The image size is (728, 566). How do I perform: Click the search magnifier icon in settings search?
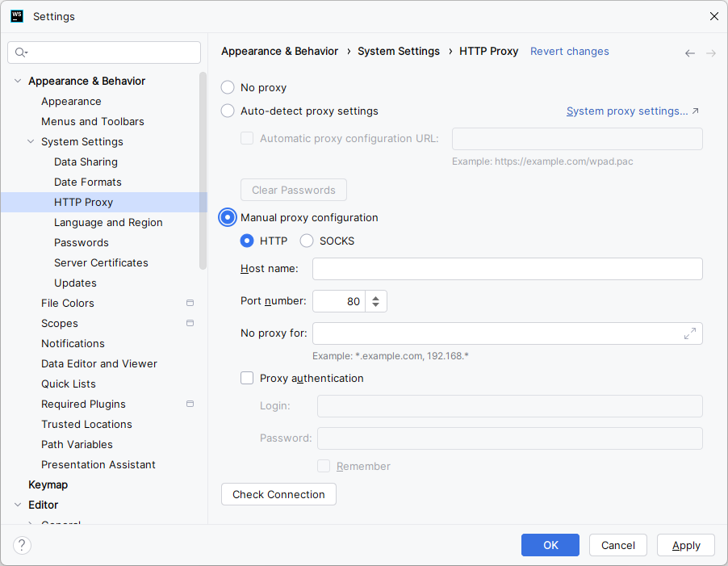(21, 52)
